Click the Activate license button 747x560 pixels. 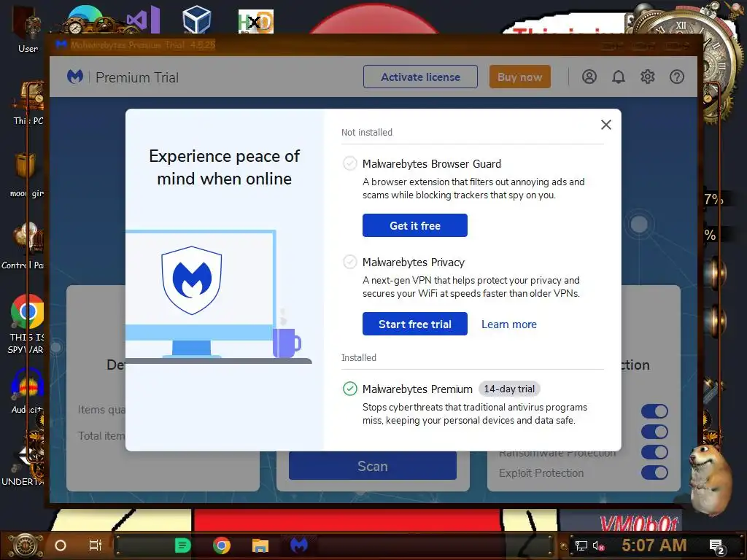[420, 77]
